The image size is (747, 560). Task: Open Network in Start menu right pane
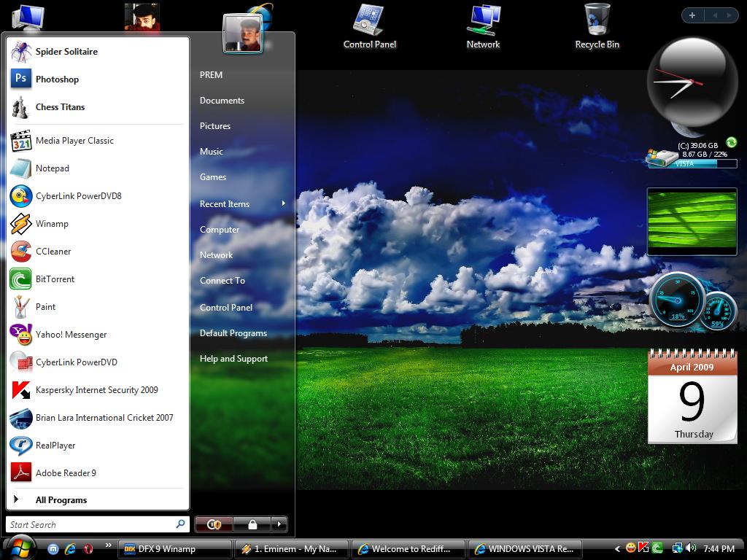point(216,254)
